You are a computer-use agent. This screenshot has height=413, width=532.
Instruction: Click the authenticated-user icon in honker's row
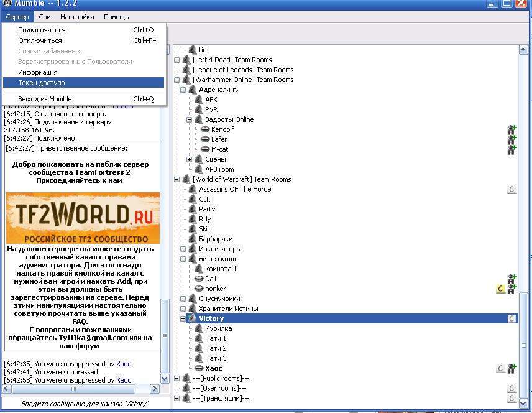coord(511,289)
